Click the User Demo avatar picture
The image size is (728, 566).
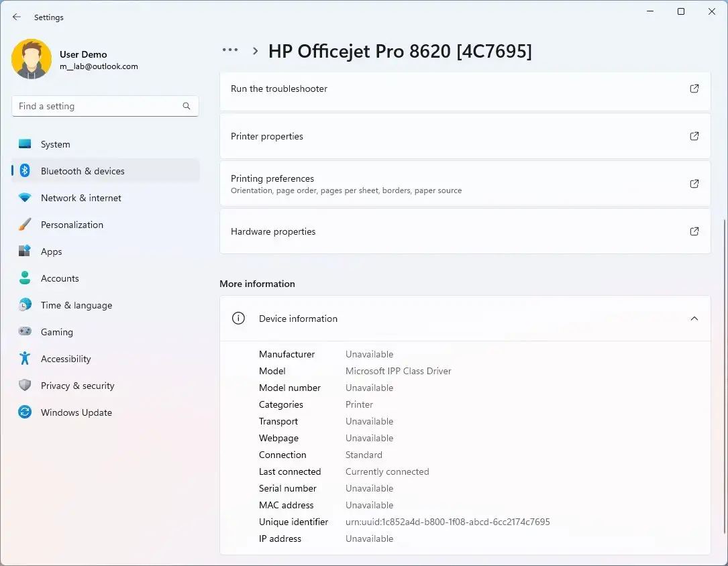click(32, 60)
